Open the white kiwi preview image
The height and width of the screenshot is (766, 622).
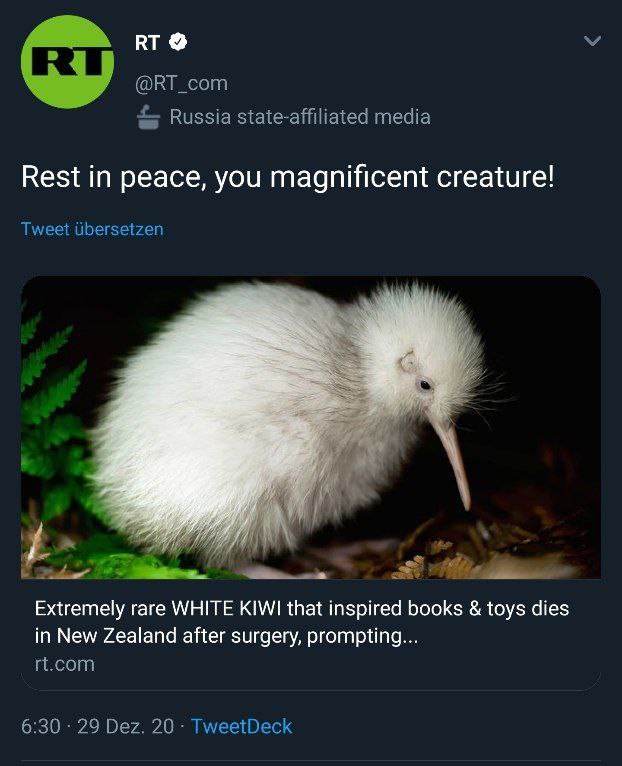pos(311,427)
